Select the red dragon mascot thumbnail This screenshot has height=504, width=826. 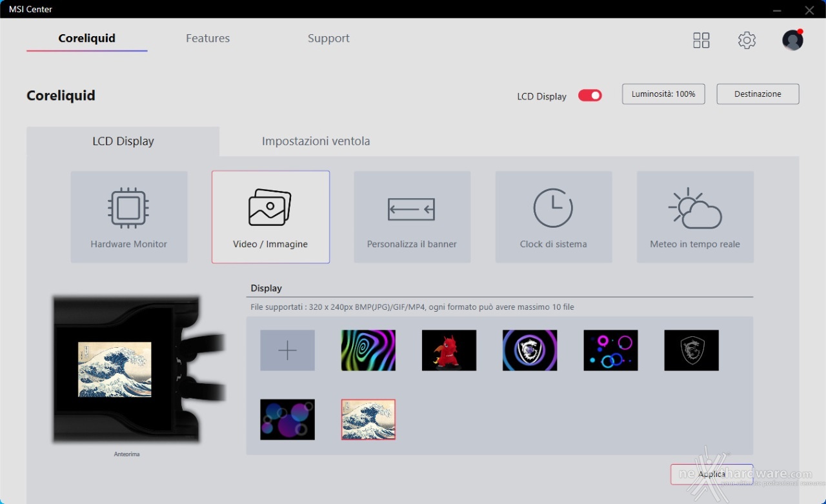pos(449,350)
